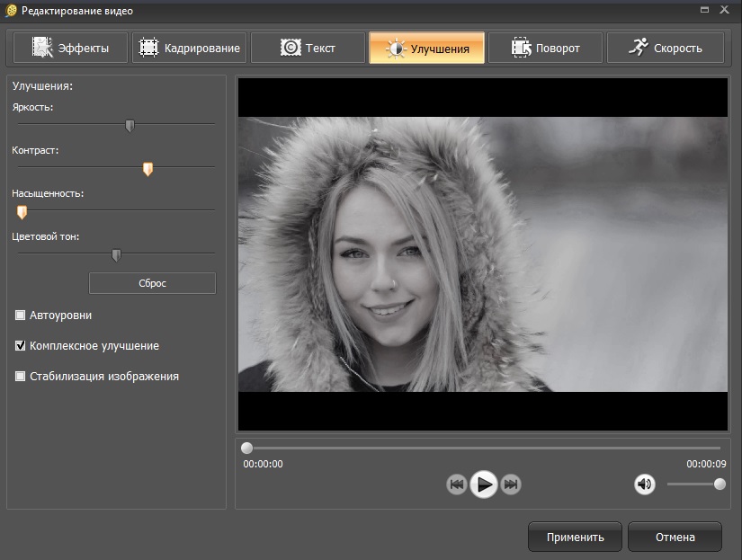Image resolution: width=742 pixels, height=560 pixels.
Task: Mute audio with the speaker icon
Action: point(644,485)
